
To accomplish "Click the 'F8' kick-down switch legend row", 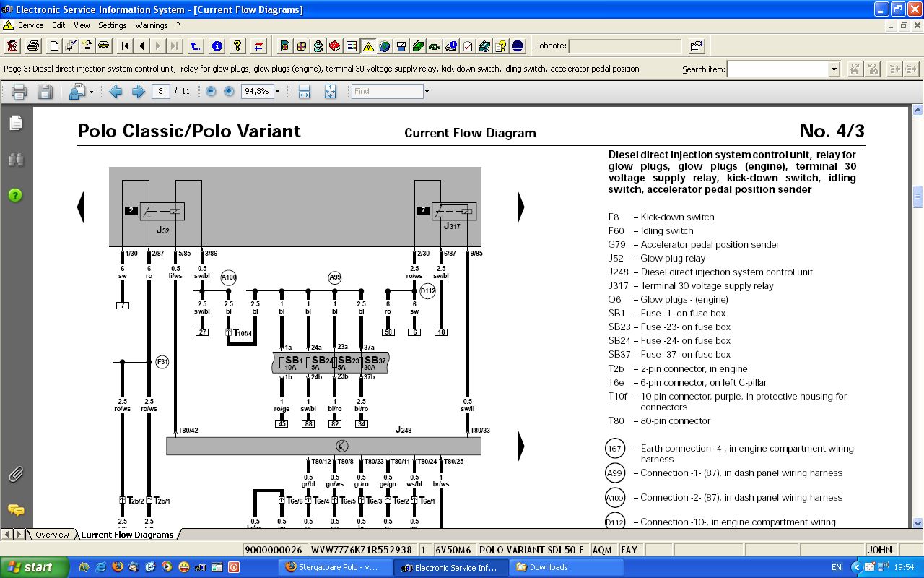I will pyautogui.click(x=661, y=217).
